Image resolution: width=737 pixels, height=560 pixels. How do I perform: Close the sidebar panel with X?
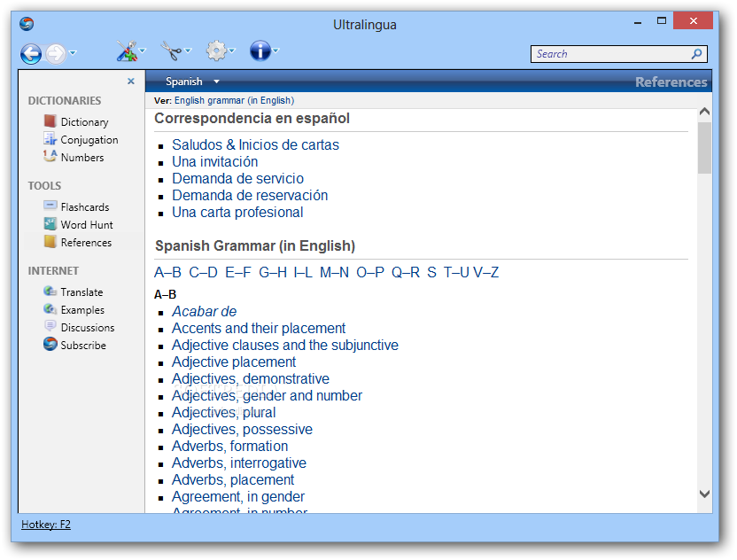[131, 82]
